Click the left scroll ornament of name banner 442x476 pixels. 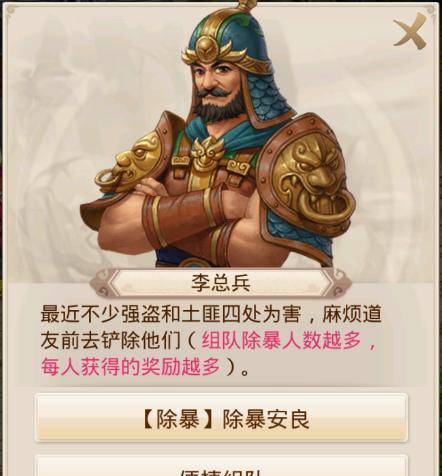(x=102, y=283)
